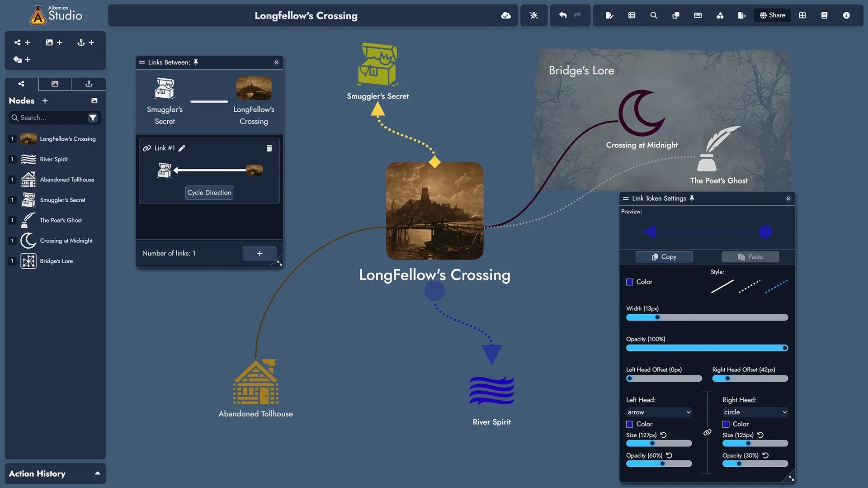Enable the Right Head color checkbox

[x=725, y=424]
